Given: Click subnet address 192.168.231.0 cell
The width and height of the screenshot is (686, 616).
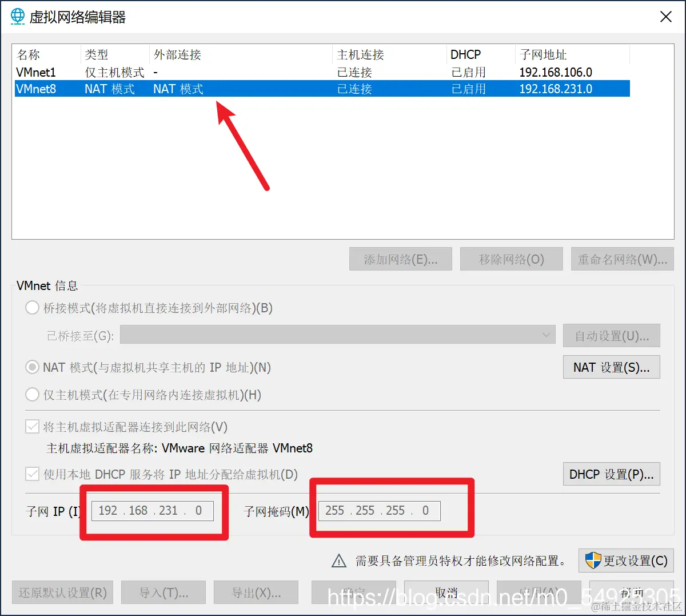Looking at the screenshot, I should [x=556, y=89].
